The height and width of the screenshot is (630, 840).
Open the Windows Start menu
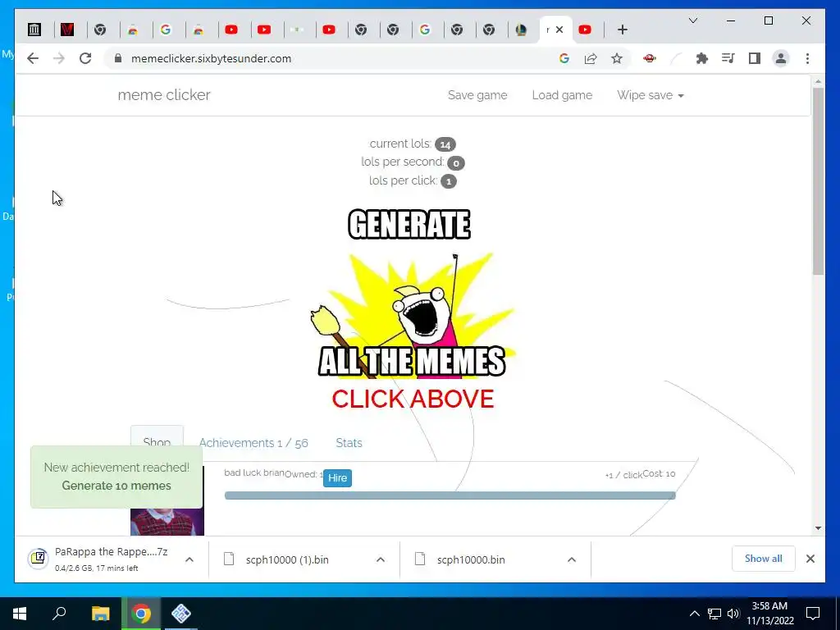[x=20, y=614]
